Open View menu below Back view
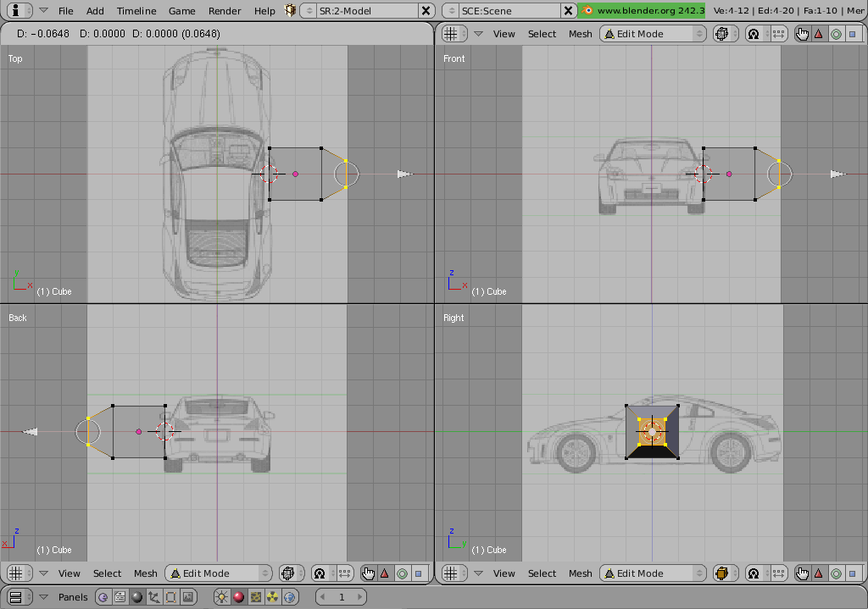Image resolution: width=868 pixels, height=609 pixels. [70, 573]
